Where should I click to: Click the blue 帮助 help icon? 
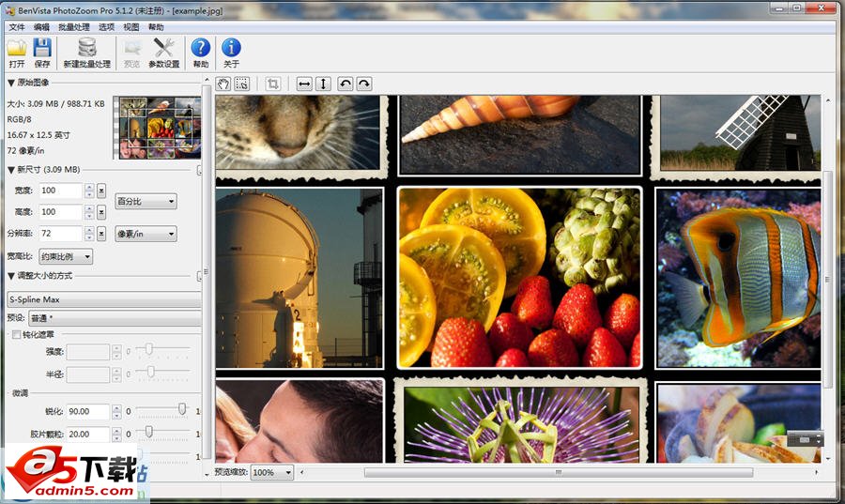pos(201,49)
